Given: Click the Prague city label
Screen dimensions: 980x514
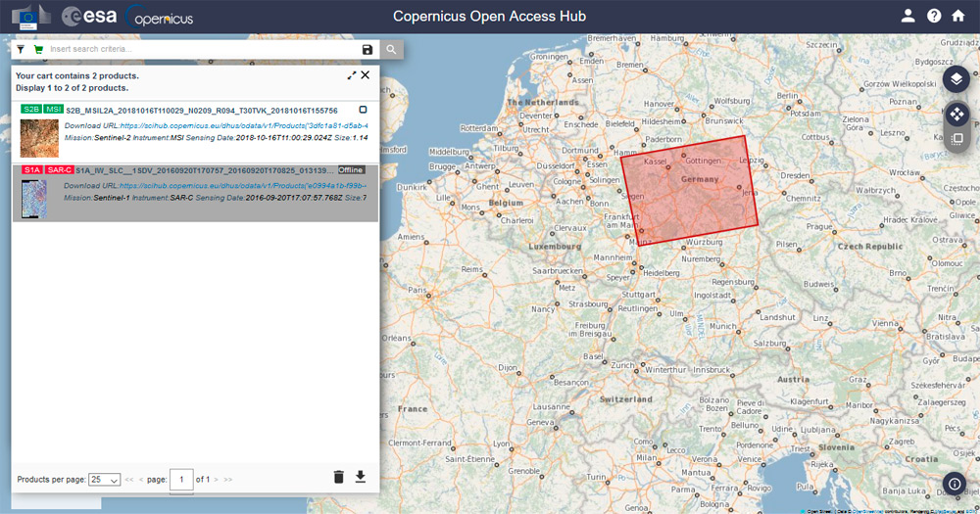Looking at the screenshot, I should 818,227.
